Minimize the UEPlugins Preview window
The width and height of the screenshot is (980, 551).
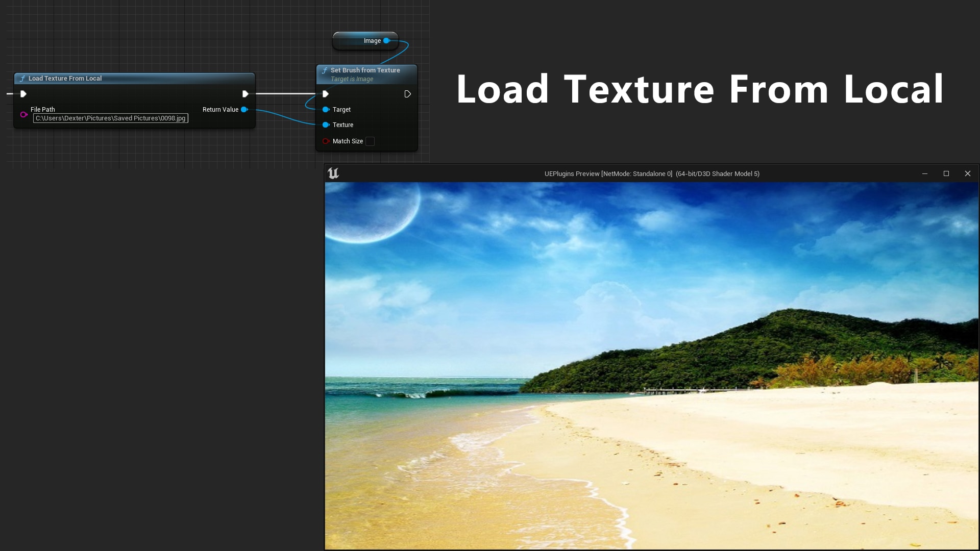click(925, 173)
